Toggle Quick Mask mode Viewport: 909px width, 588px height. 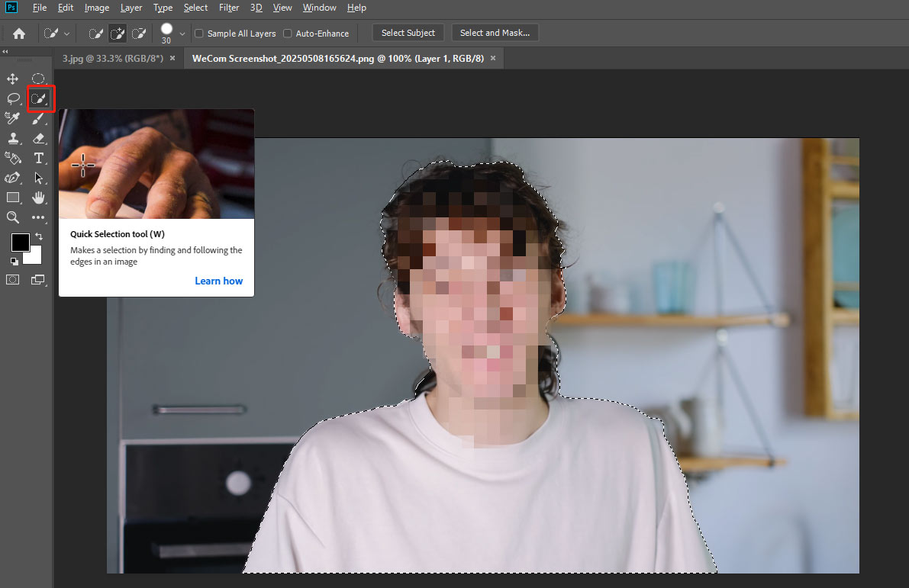pyautogui.click(x=13, y=280)
